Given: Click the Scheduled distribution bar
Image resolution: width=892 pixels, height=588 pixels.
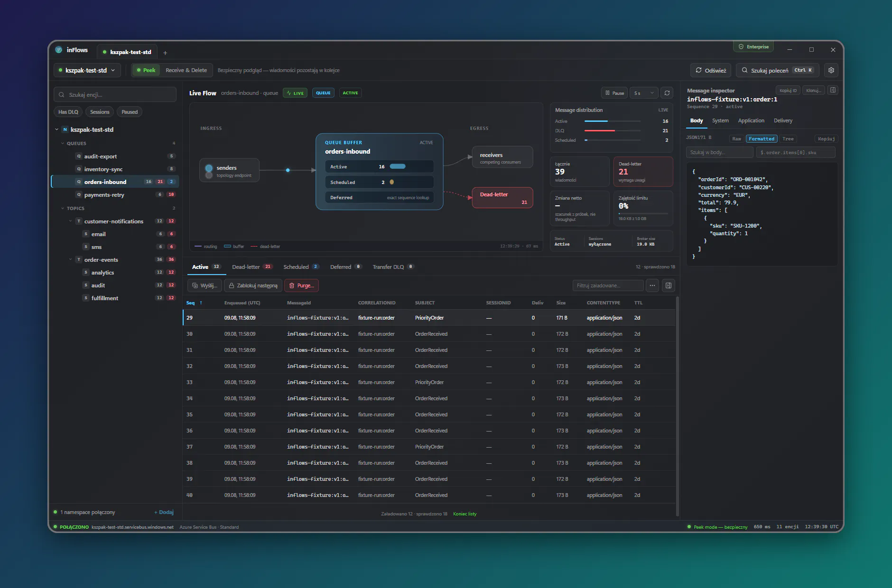Looking at the screenshot, I should pyautogui.click(x=613, y=140).
